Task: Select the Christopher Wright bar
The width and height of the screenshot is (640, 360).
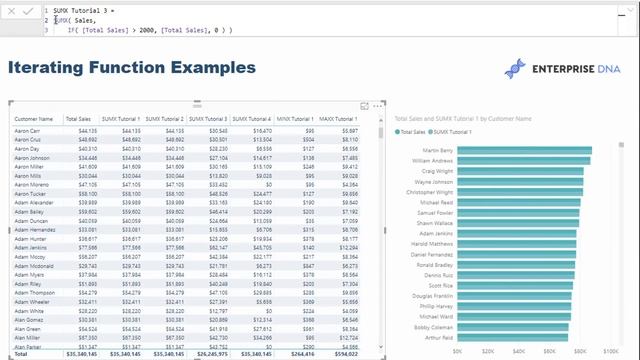Action: pos(520,192)
